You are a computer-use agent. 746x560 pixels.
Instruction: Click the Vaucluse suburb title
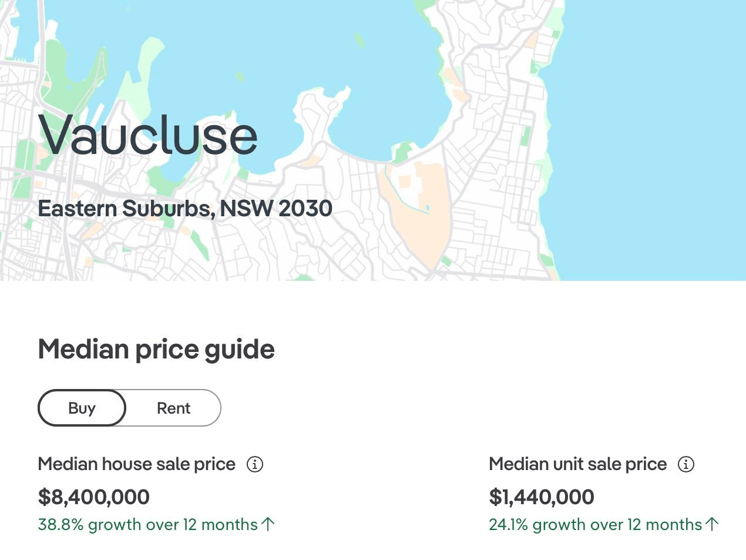(x=148, y=135)
